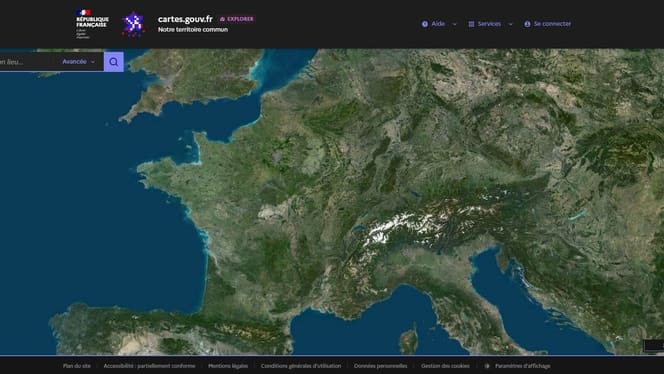The height and width of the screenshot is (374, 664).
Task: Open the Avancée search options dropdown
Action: [79, 62]
